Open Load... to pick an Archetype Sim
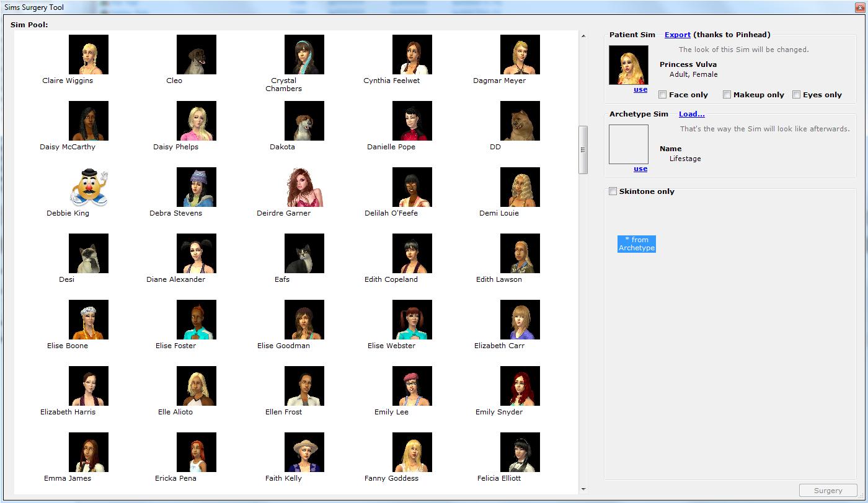The width and height of the screenshot is (868, 503). (x=691, y=114)
